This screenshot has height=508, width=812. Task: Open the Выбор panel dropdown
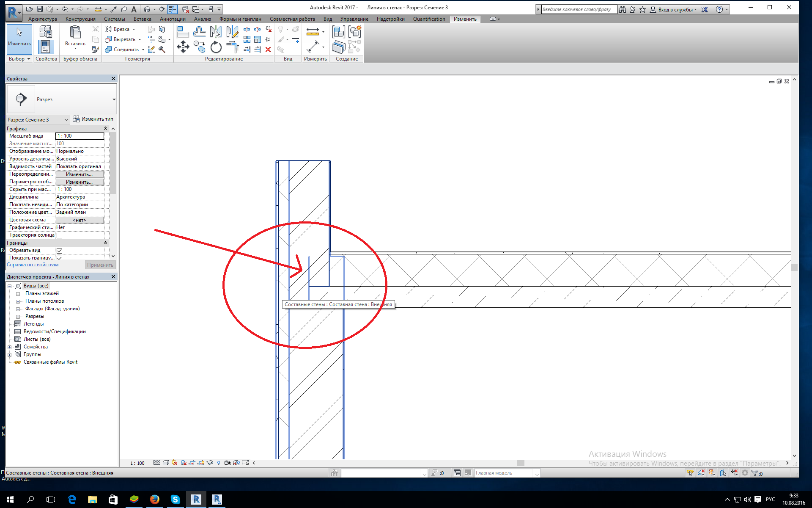19,59
